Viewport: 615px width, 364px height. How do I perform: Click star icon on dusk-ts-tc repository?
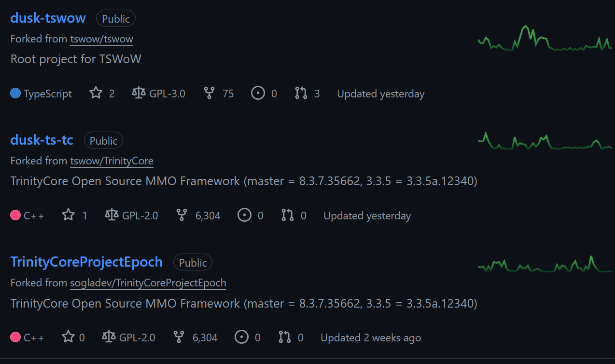(x=69, y=215)
